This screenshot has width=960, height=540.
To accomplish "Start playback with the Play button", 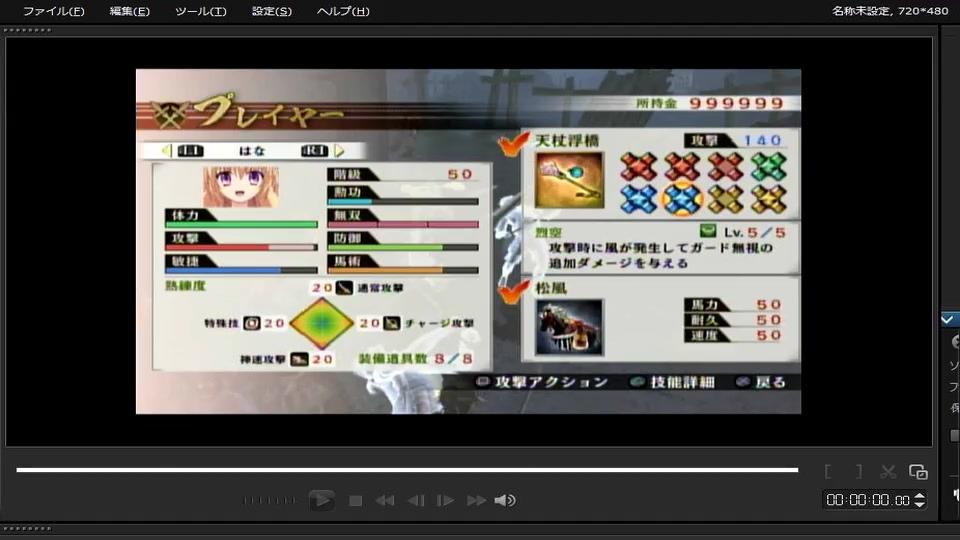I will tap(321, 500).
